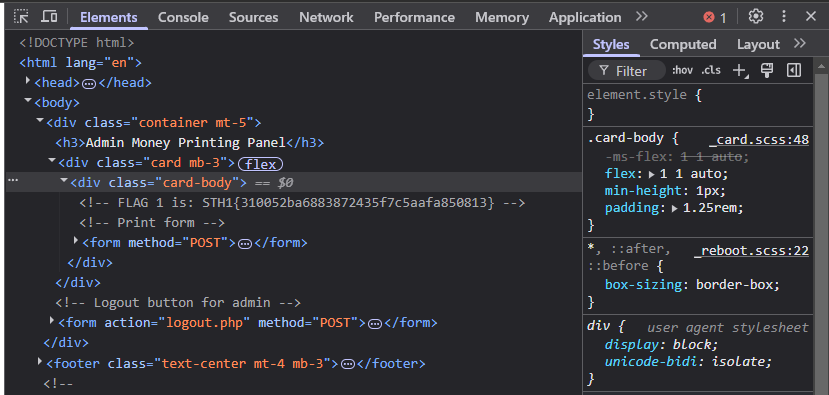Open the Sources tab

[x=253, y=17]
